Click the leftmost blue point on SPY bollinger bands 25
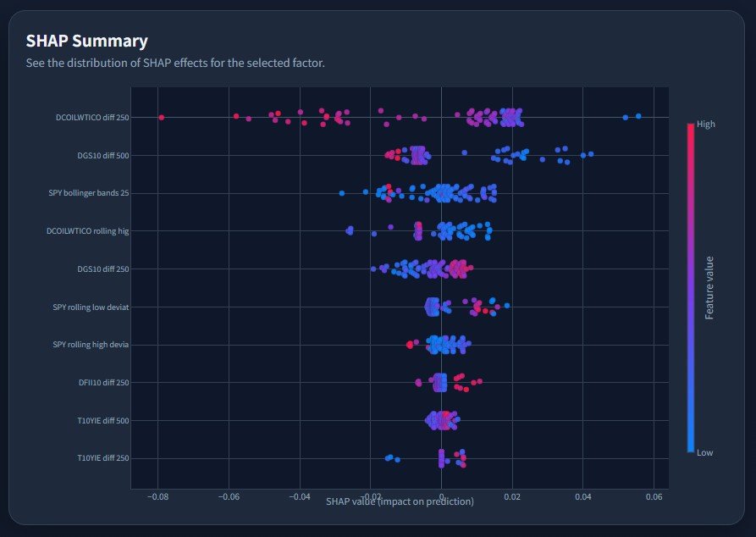Screen dimensions: 756x537 pyautogui.click(x=342, y=193)
